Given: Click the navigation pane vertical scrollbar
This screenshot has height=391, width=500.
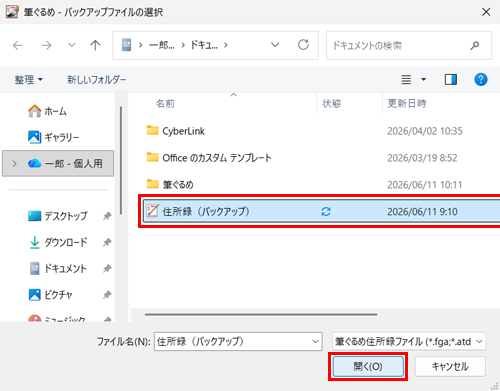Looking at the screenshot, I should click(121, 161).
